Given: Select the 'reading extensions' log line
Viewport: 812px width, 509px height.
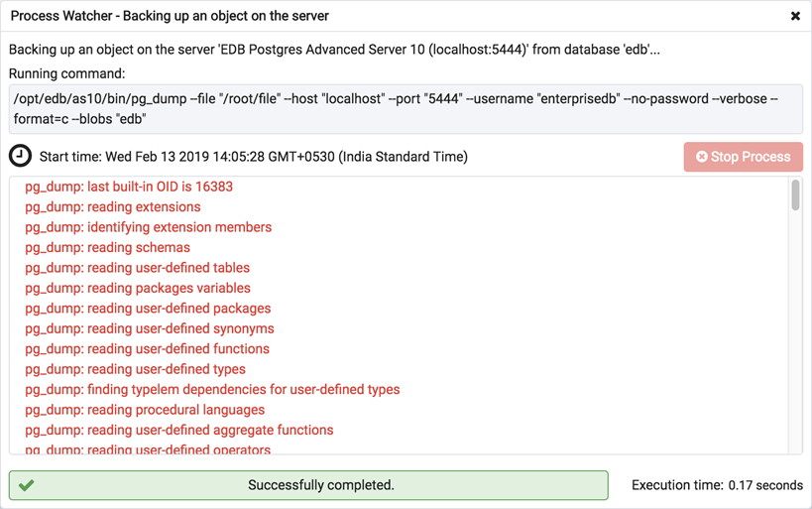Looking at the screenshot, I should point(113,207).
